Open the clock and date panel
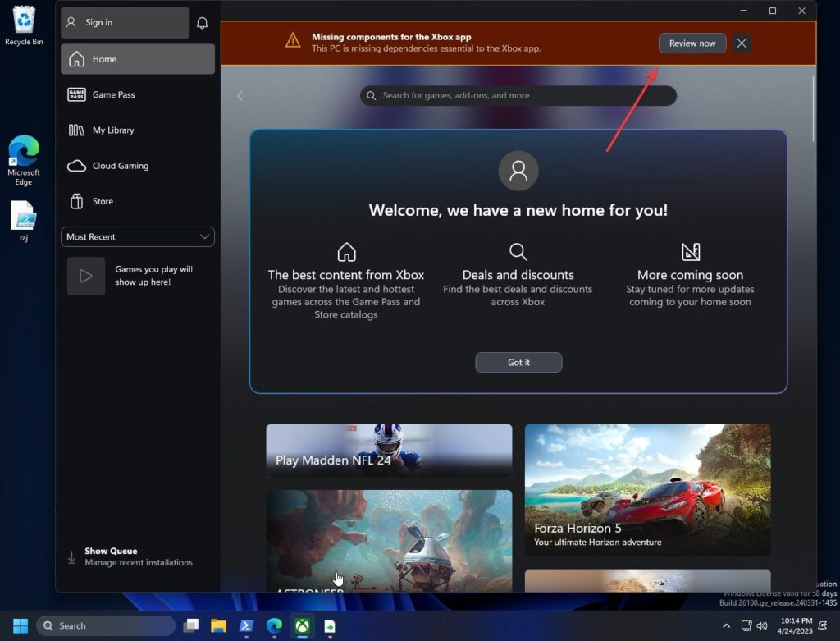Image resolution: width=840 pixels, height=641 pixels. click(x=796, y=625)
